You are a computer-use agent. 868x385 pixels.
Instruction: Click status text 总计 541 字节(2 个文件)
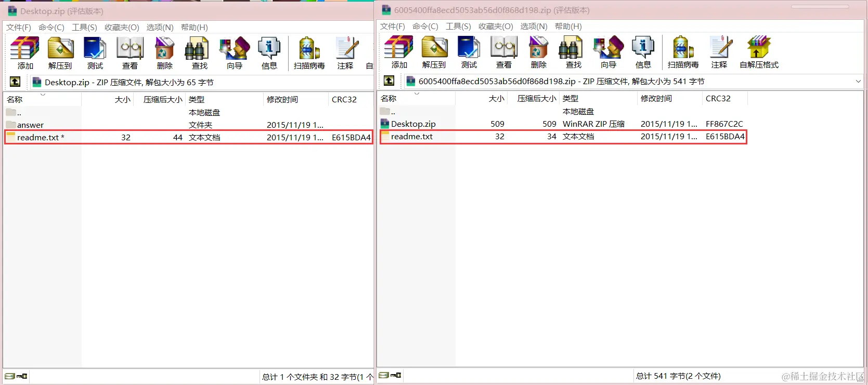(x=678, y=376)
